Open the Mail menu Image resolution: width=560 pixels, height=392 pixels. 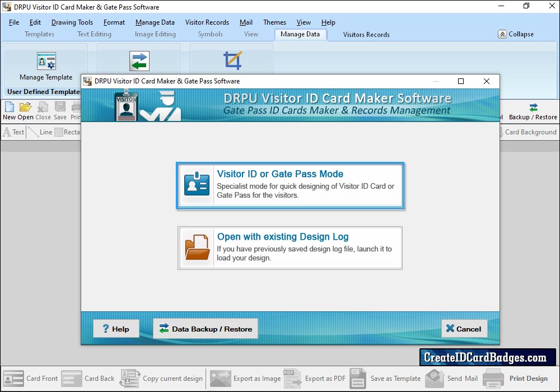(x=246, y=22)
